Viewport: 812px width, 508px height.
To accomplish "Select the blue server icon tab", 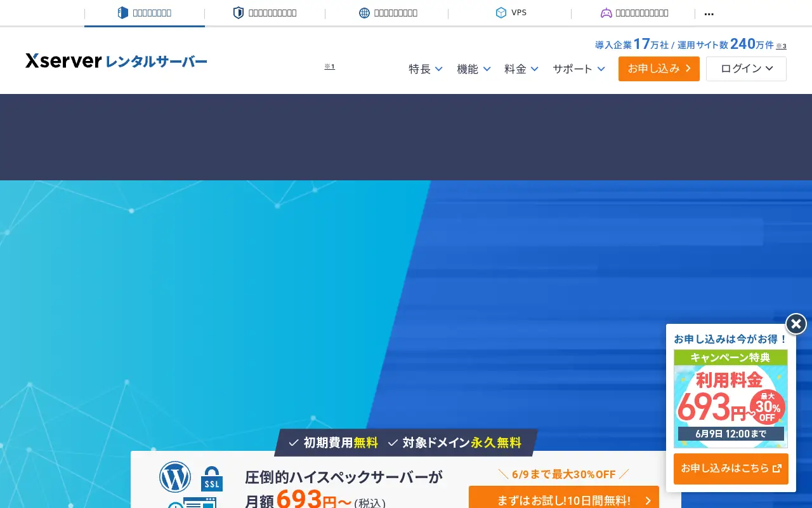I will click(145, 13).
